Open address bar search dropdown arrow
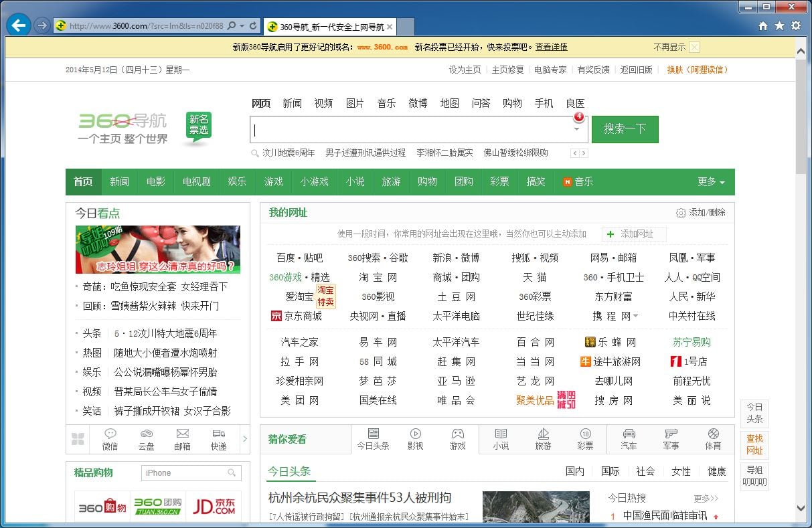Viewport: 812px width, 528px height. [x=242, y=26]
